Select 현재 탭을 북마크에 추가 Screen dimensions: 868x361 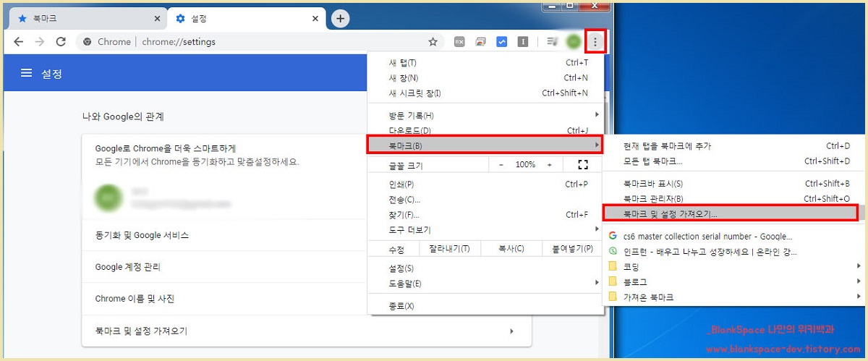coord(733,146)
